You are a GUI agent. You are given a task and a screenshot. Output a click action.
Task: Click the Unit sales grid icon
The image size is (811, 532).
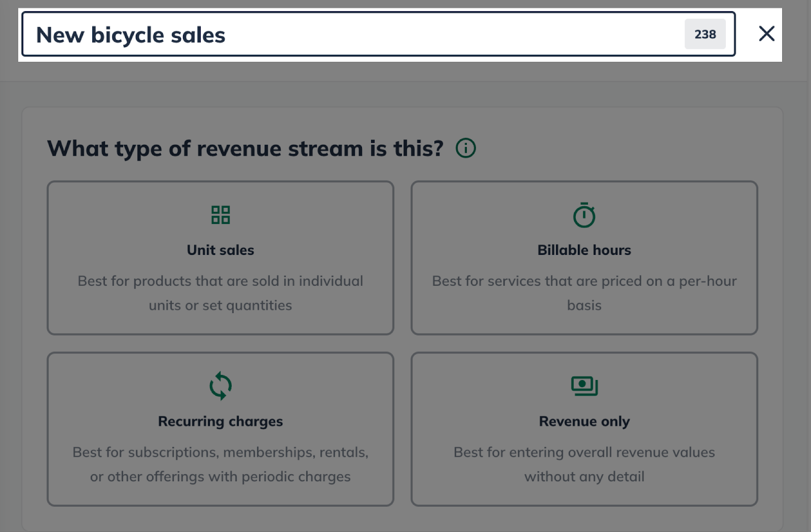220,215
